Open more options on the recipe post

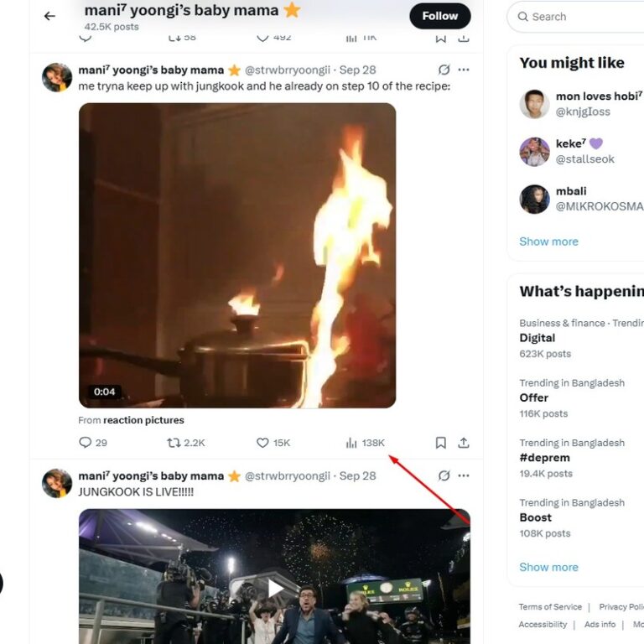[464, 70]
